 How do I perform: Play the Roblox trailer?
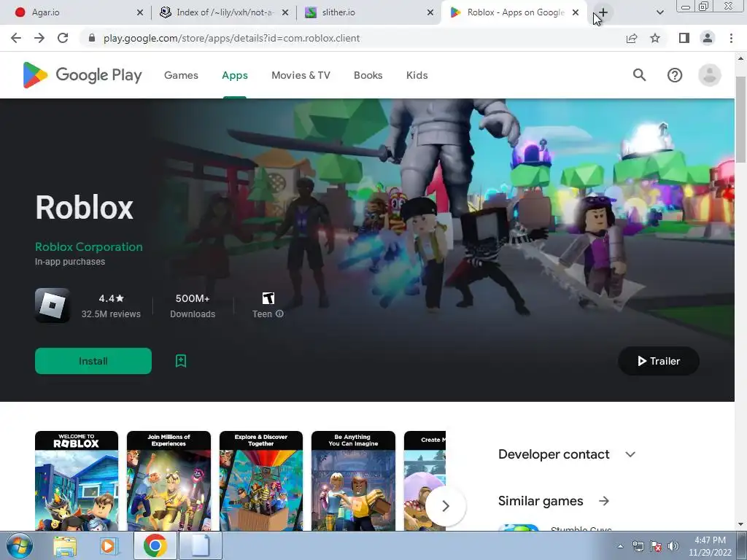coord(659,361)
